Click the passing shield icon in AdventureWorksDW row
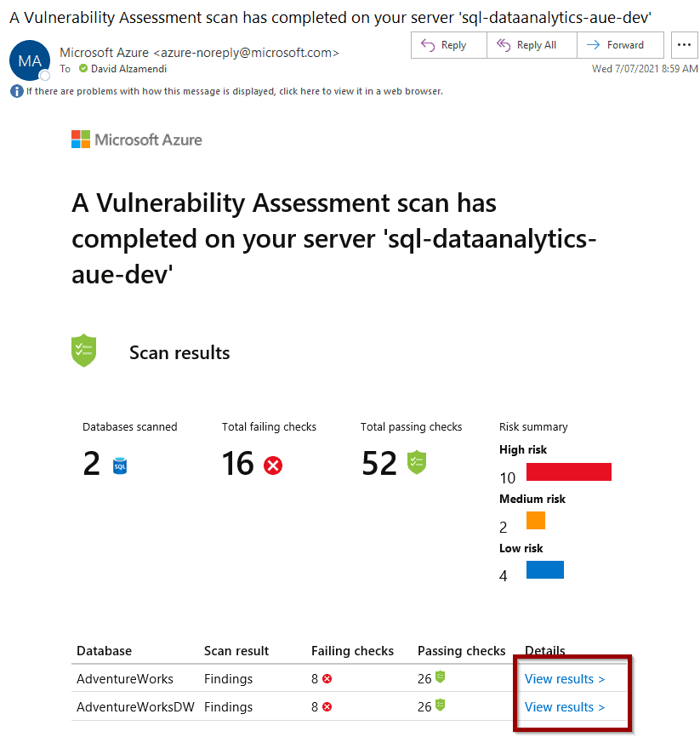The image size is (700, 754). pyautogui.click(x=440, y=705)
